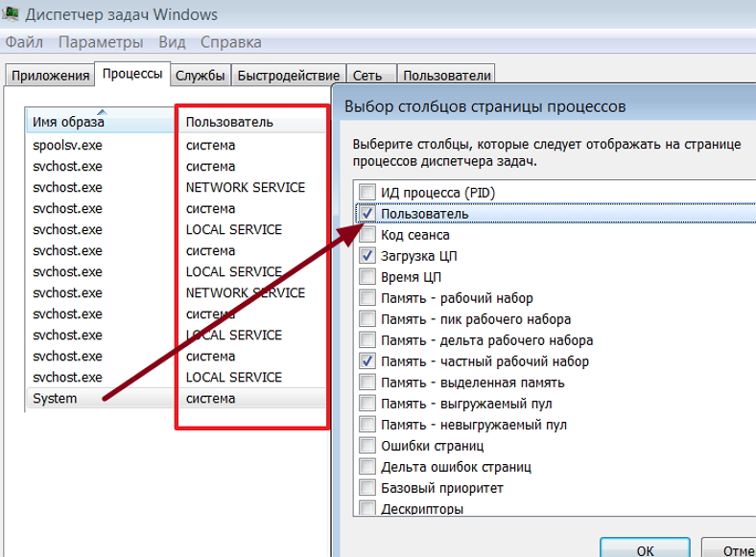Viewport: 756px width, 557px height.
Task: Switch to the Процессы tab
Action: pyautogui.click(x=132, y=74)
